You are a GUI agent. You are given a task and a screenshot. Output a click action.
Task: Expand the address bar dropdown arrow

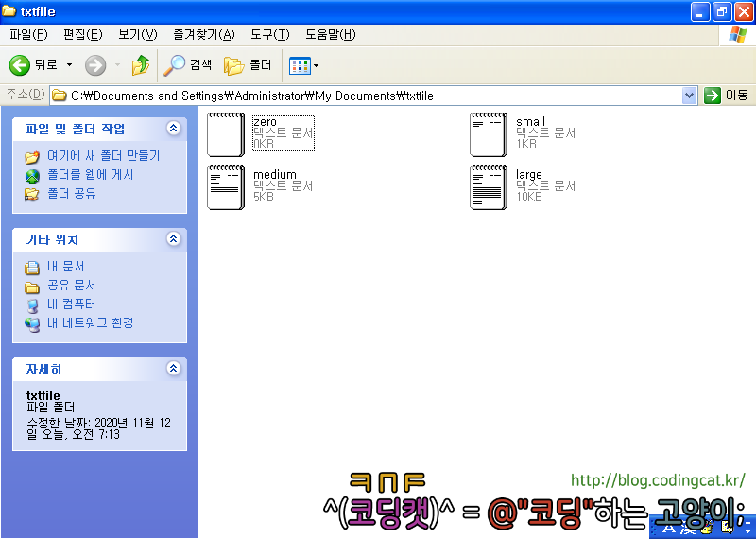coord(690,96)
